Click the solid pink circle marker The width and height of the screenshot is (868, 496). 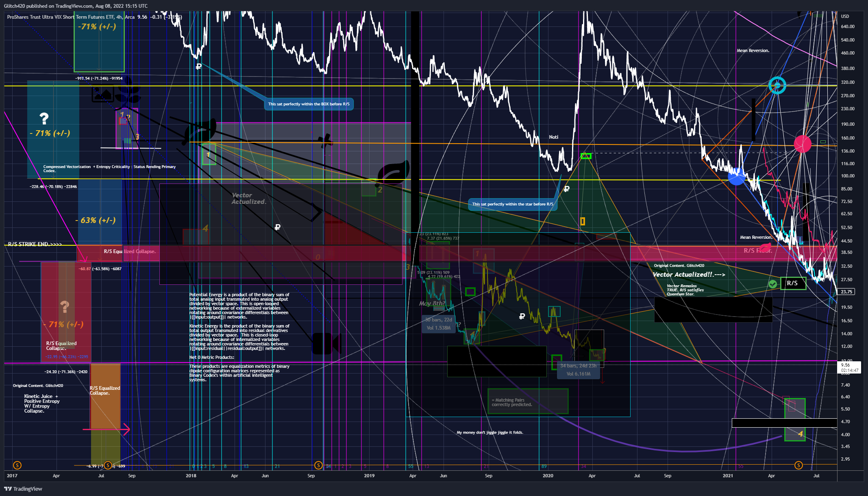pos(803,144)
